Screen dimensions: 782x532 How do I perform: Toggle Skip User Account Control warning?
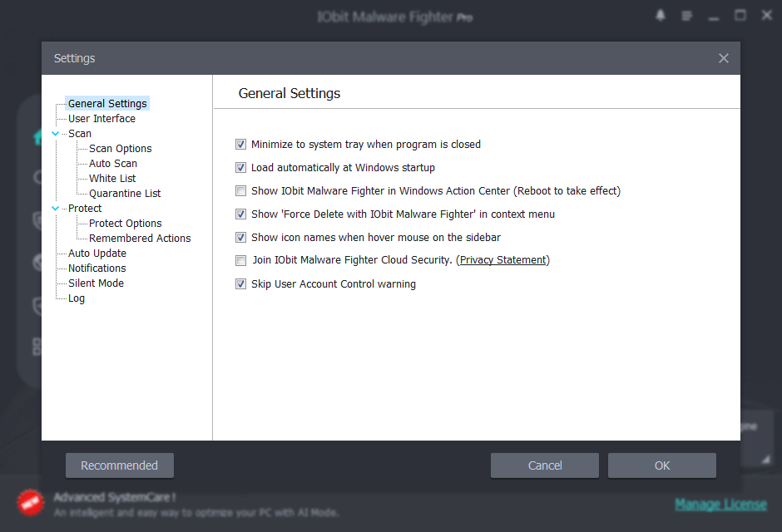pos(241,284)
